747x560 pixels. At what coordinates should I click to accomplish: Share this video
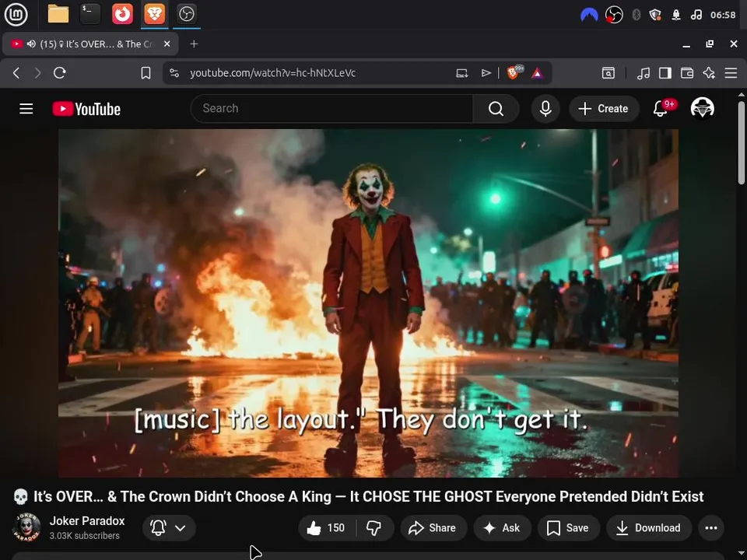[x=433, y=527]
